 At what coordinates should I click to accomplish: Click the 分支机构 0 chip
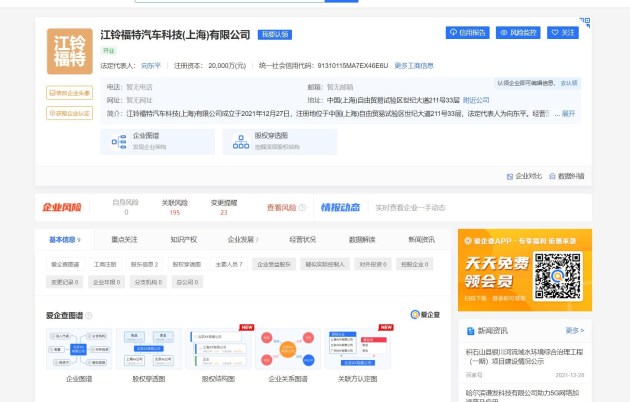tap(148, 282)
